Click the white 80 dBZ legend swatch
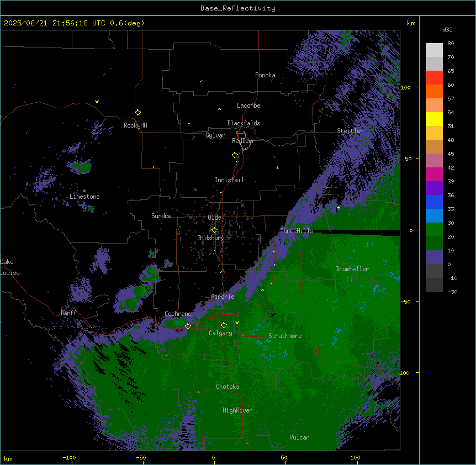The height and width of the screenshot is (465, 476). point(434,50)
